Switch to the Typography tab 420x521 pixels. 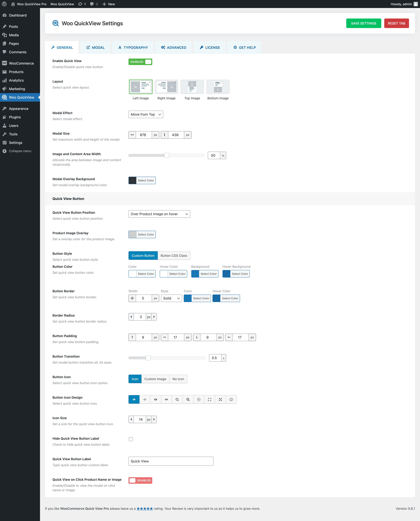click(x=133, y=47)
